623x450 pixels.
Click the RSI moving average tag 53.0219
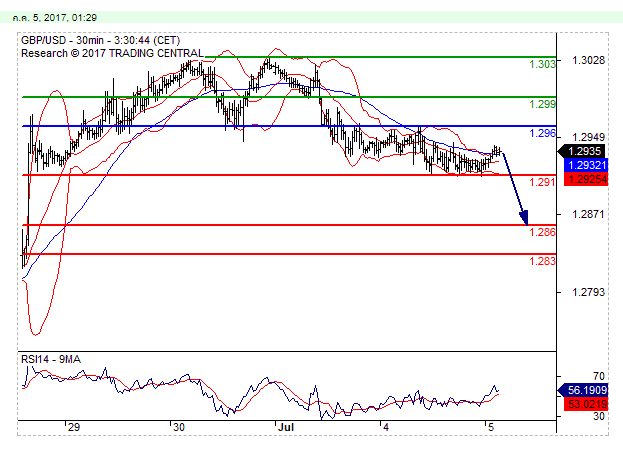click(x=586, y=404)
